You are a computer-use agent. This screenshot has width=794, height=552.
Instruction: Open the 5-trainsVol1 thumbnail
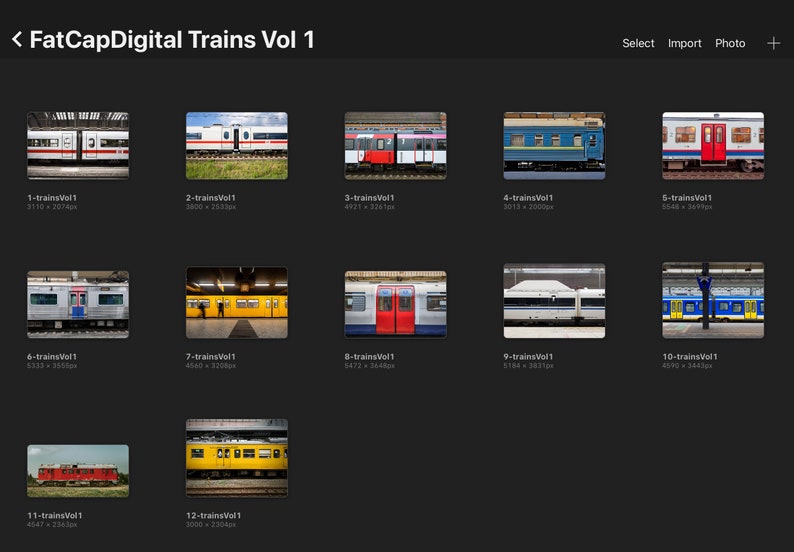(713, 146)
